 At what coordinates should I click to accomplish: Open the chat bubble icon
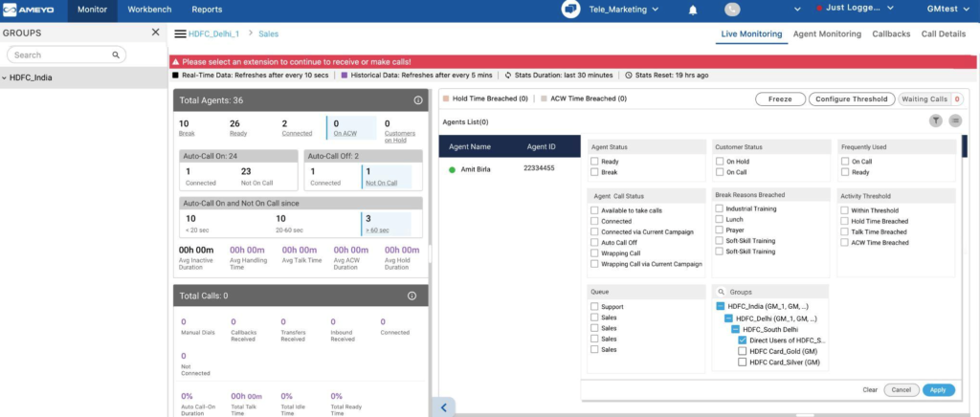570,10
